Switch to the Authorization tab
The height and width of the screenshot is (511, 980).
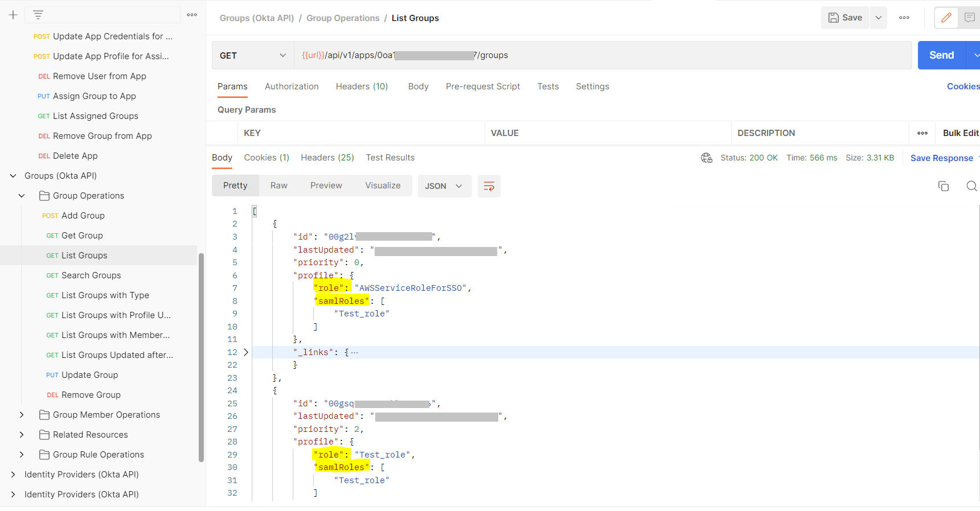pyautogui.click(x=292, y=86)
